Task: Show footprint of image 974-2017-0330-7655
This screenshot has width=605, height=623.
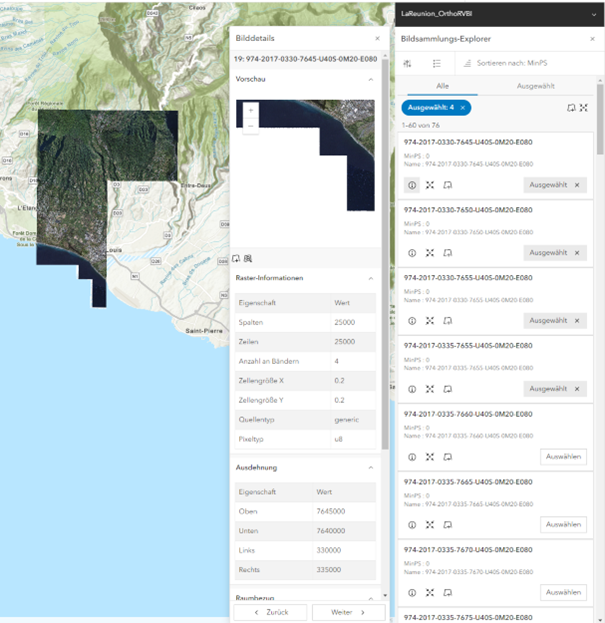Action: point(448,321)
